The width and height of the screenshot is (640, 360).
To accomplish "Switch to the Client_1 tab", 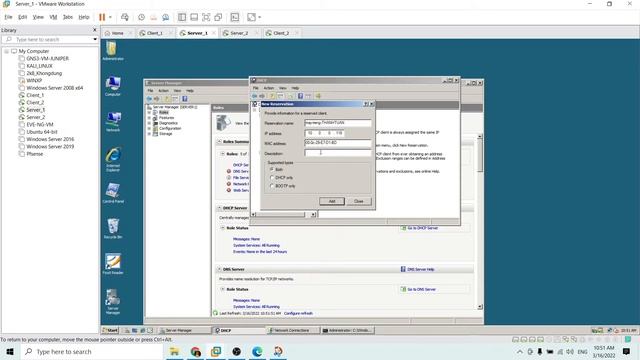I will 155,33.
